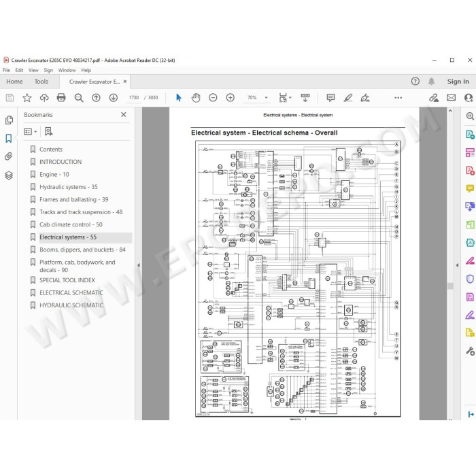Open the Layers panel icon
The height and width of the screenshot is (476, 476).
click(9, 175)
